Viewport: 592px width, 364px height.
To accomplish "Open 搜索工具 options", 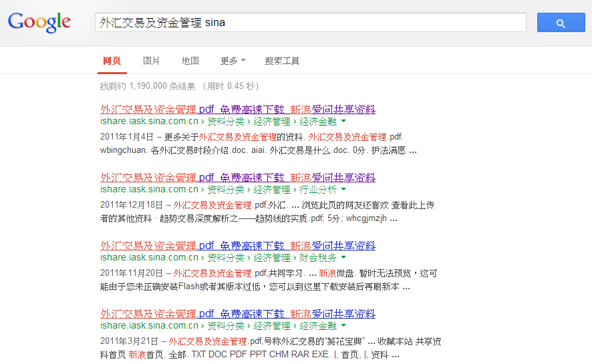I will (282, 61).
